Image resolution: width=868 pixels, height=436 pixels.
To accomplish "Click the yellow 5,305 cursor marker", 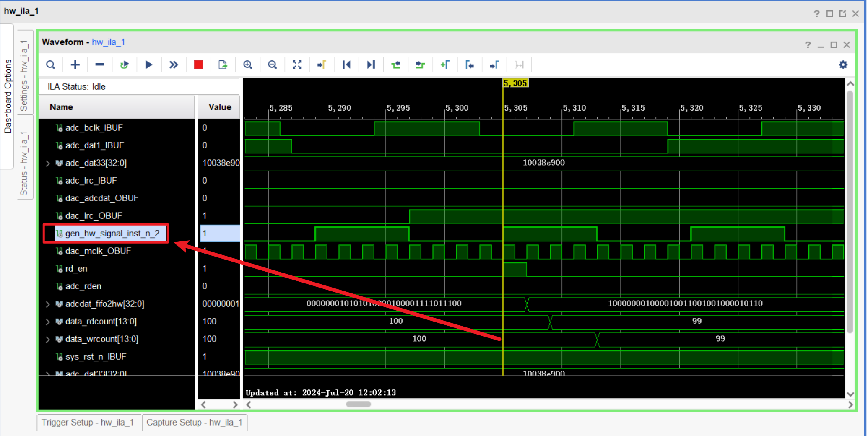I will point(515,83).
